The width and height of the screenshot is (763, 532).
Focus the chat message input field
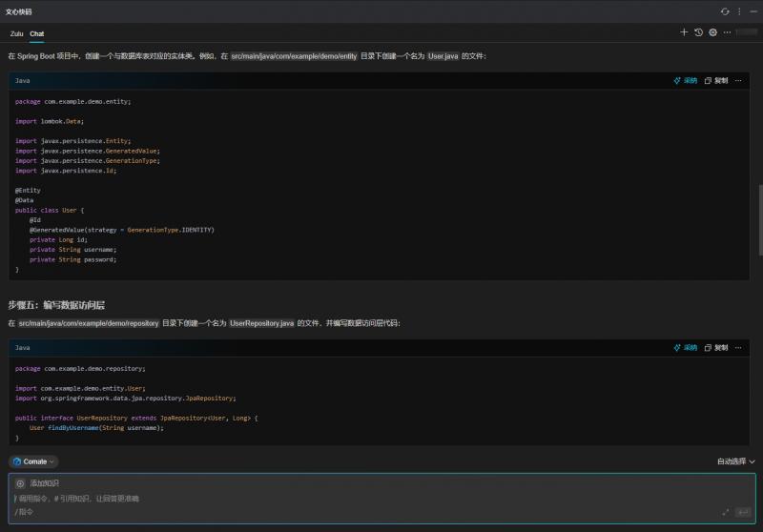(362, 499)
